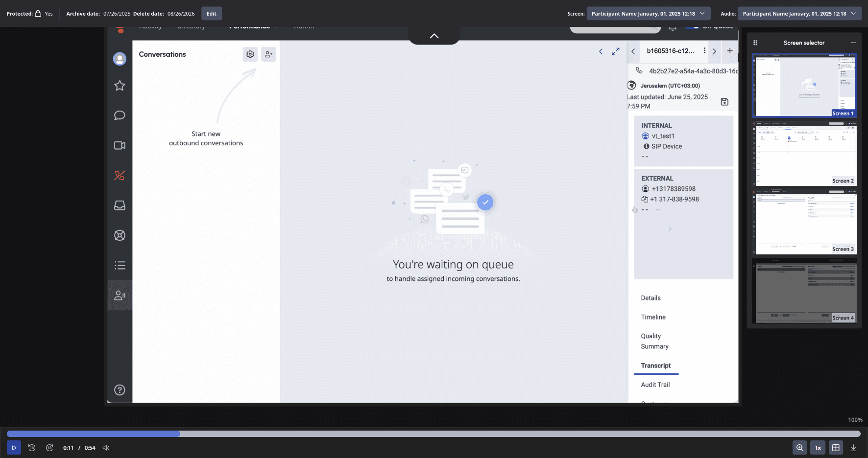
Task: Open the user avatar in the sidebar
Action: point(120,59)
